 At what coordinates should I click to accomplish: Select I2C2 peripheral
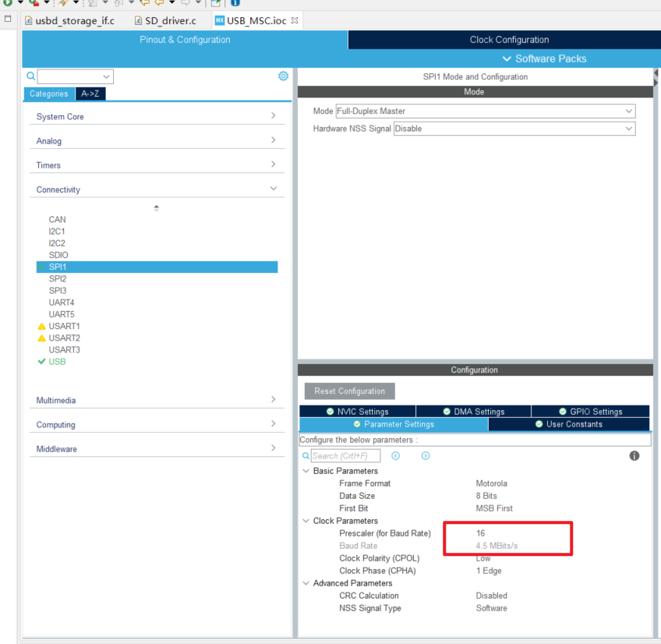pyautogui.click(x=57, y=243)
